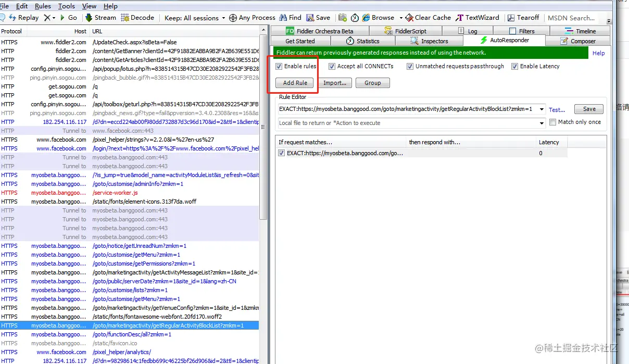Open the TextWizard tool

click(477, 18)
